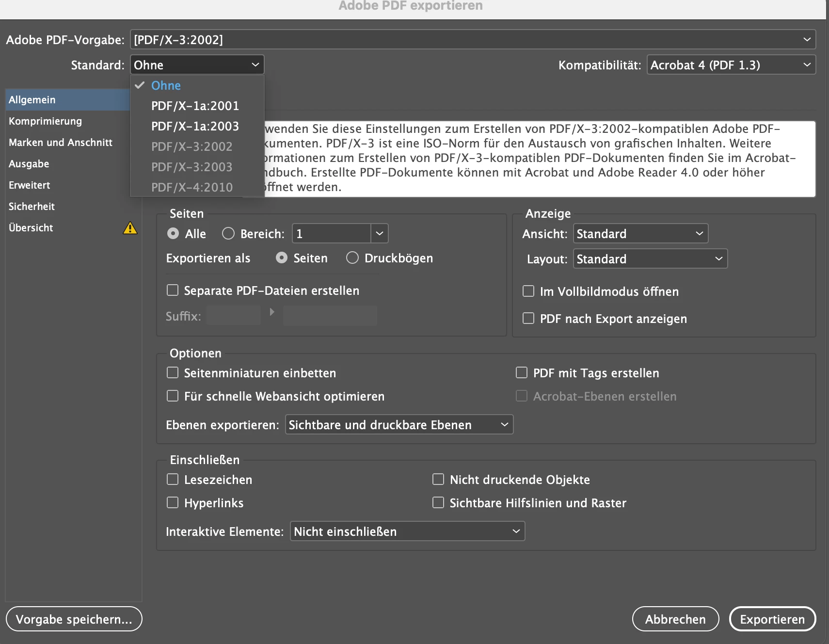Choose Seiten export radio button
829x644 pixels.
[282, 258]
